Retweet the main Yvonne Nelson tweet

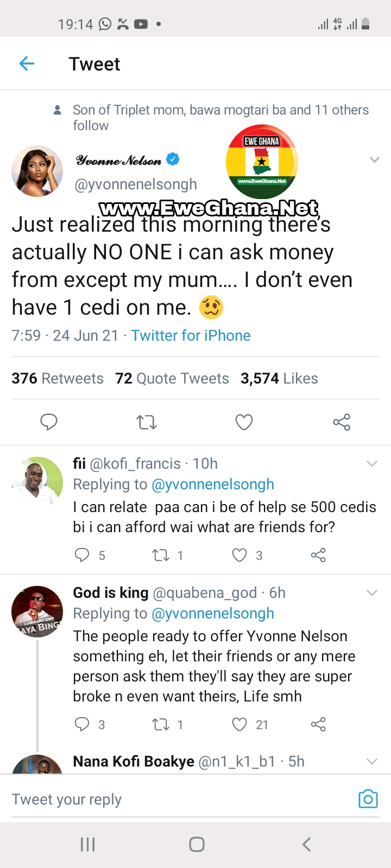[x=147, y=422]
